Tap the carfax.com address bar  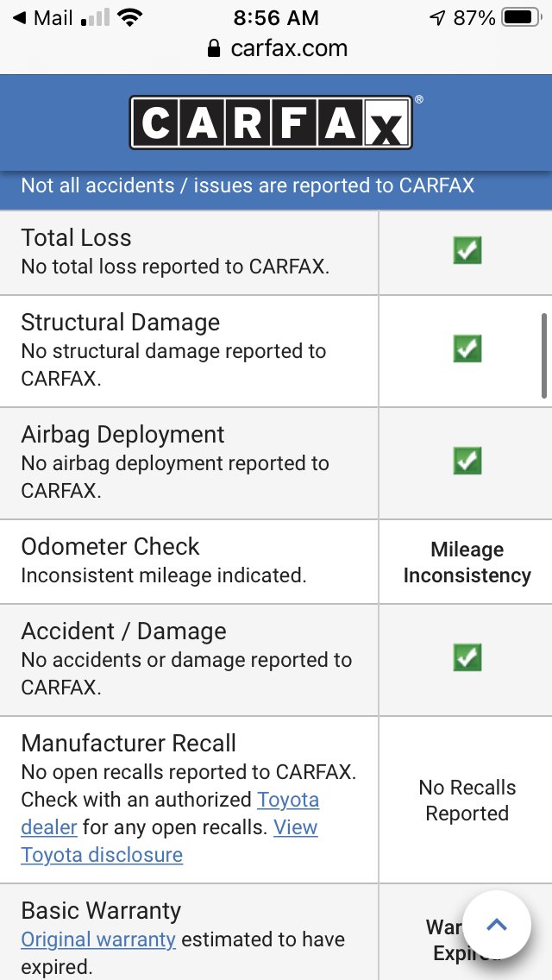[276, 49]
